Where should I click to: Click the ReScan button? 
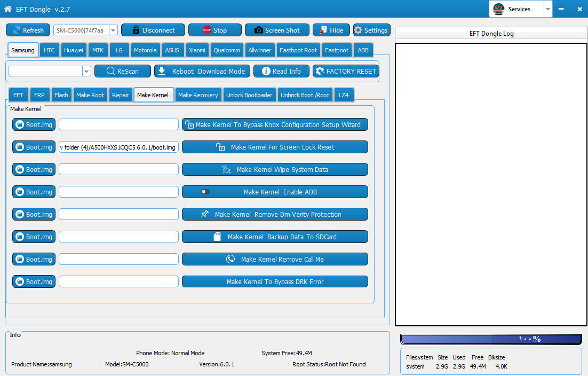pyautogui.click(x=123, y=71)
